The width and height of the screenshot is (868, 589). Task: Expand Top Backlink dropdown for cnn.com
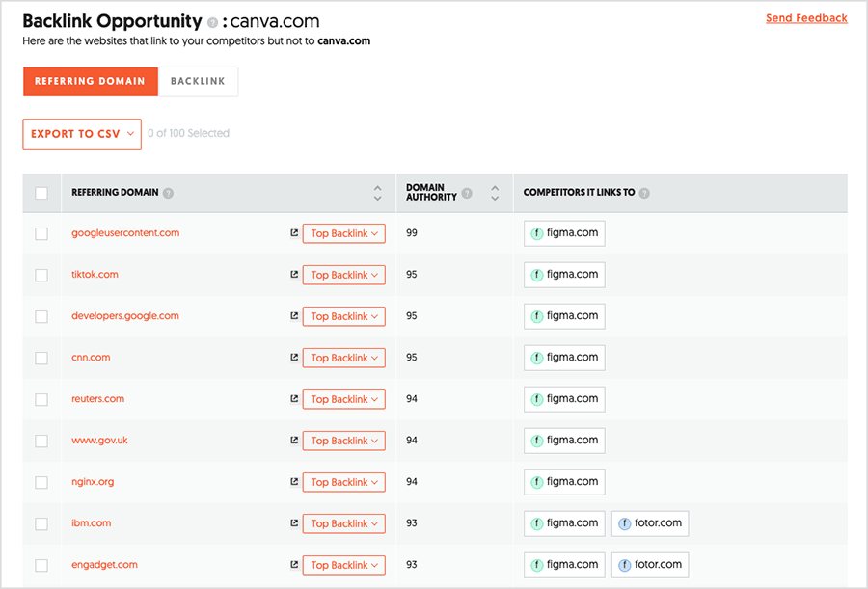343,359
